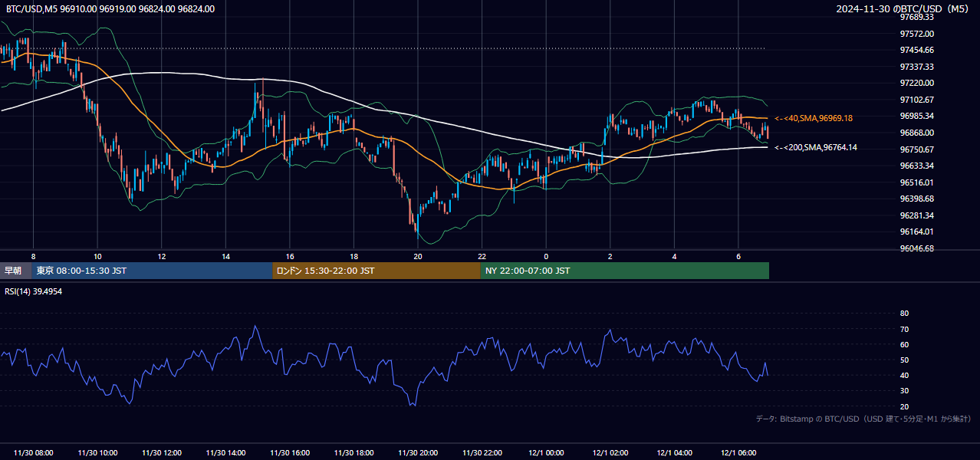Click RSI scale value 30
The height and width of the screenshot is (460, 980).
(904, 391)
